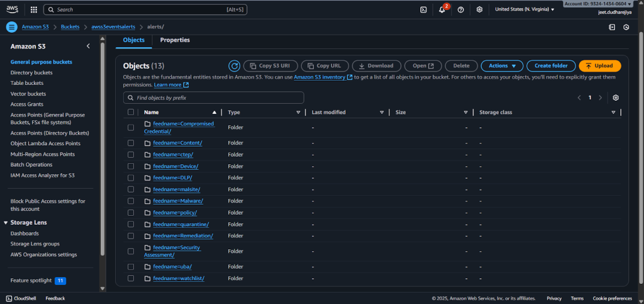
Task: Click the Download button
Action: 375,65
